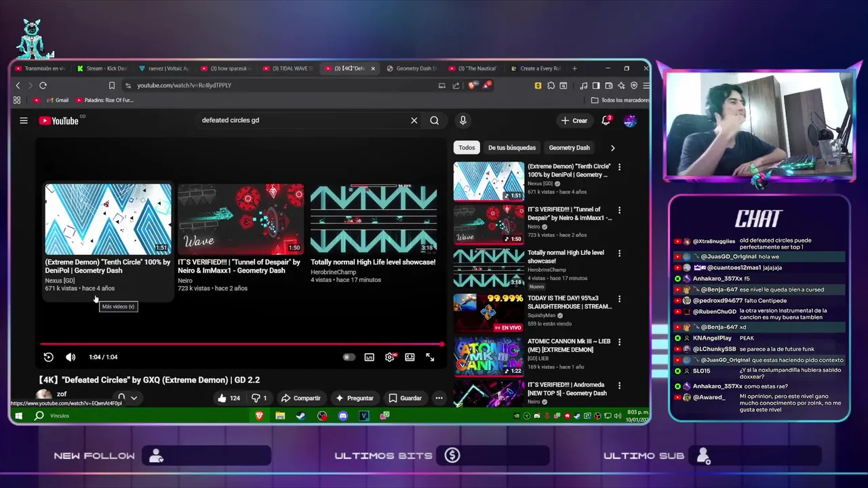
Task: Select the Geometry Dash filter chip
Action: click(569, 148)
